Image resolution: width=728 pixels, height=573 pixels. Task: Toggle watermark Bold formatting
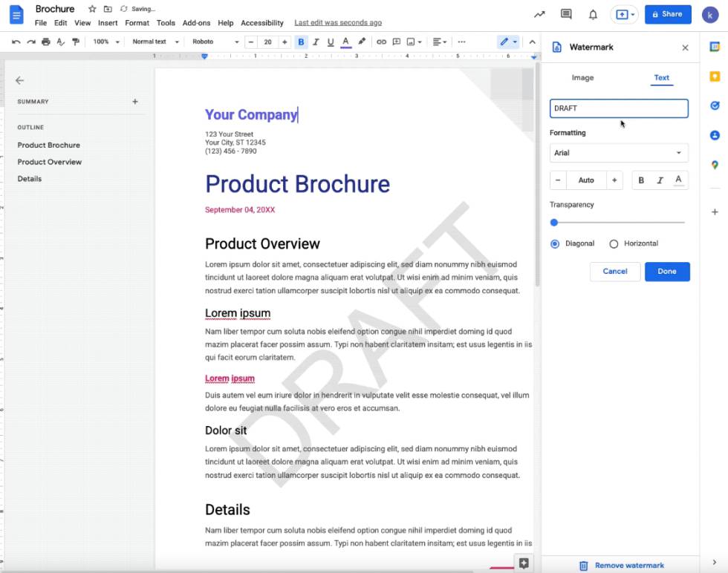click(x=641, y=180)
